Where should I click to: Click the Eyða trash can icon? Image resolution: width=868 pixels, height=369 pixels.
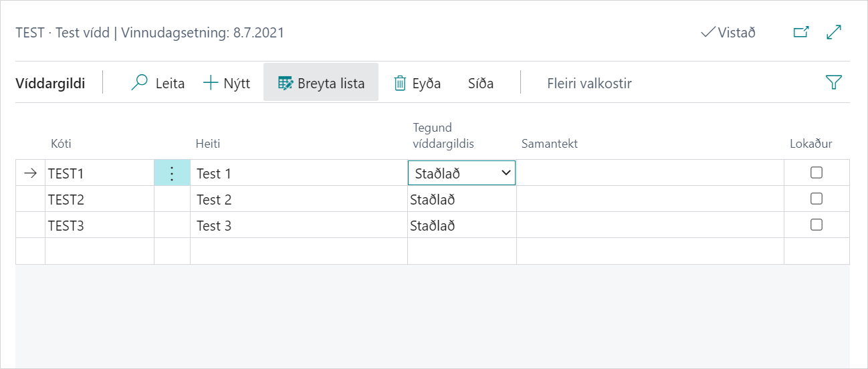pos(400,83)
